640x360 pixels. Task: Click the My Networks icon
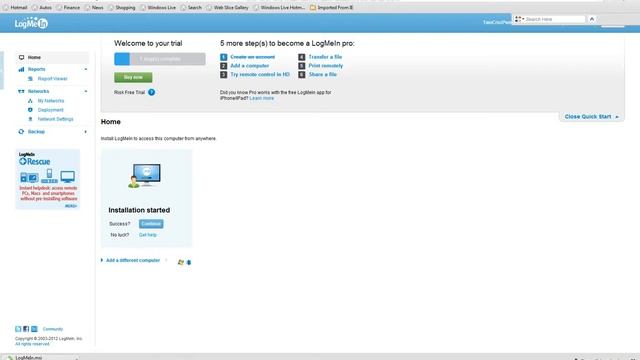(30, 101)
